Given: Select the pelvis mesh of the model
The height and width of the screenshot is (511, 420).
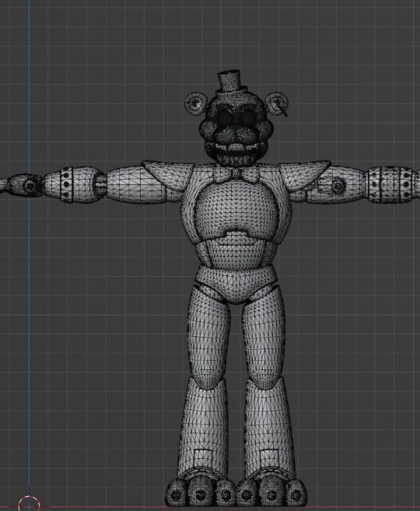Looking at the screenshot, I should tap(237, 283).
